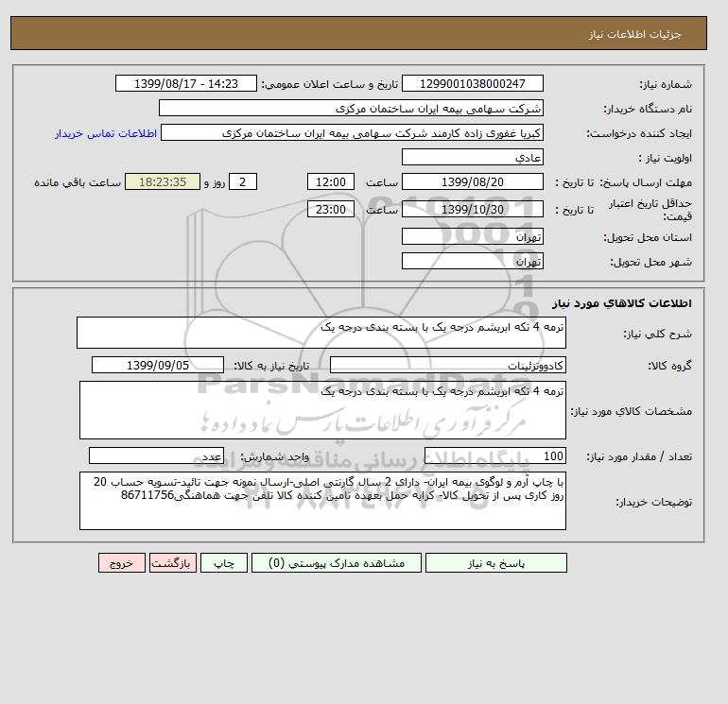
Task: Click the نام دستگاه خریدار label
Action: coord(648,109)
